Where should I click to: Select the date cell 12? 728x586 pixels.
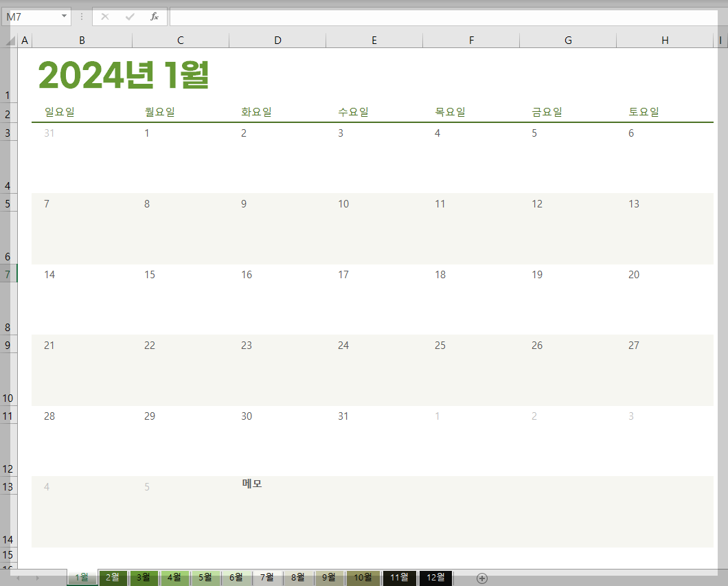tap(537, 204)
